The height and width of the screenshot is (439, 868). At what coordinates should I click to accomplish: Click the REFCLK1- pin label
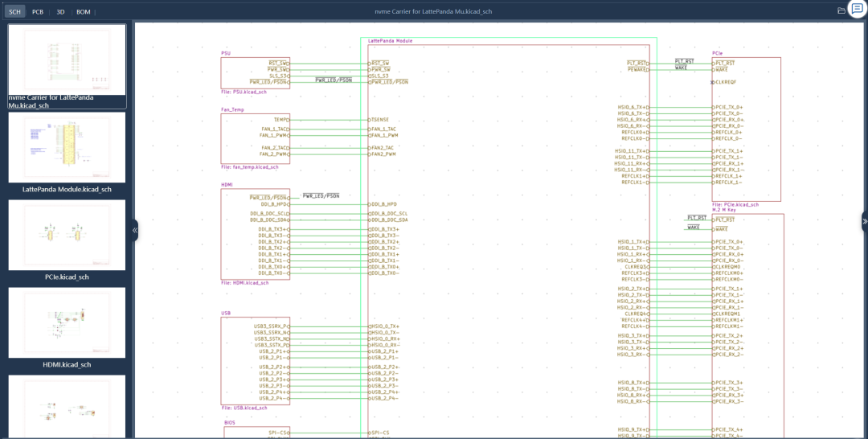pyautogui.click(x=635, y=183)
